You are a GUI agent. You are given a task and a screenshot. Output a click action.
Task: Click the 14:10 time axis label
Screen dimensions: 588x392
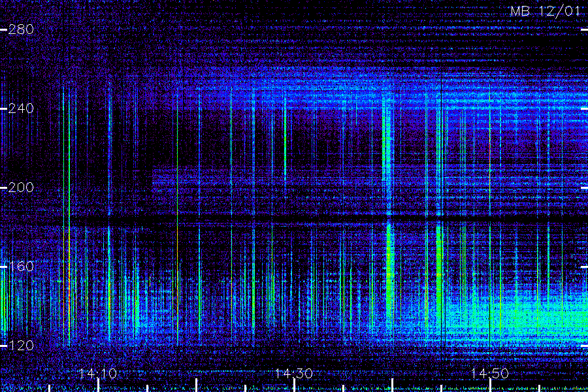click(98, 374)
